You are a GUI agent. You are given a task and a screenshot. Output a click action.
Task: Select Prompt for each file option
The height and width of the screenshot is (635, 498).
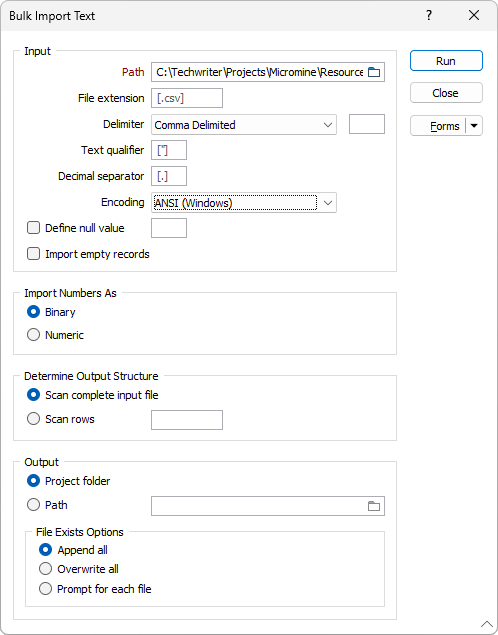[45, 588]
